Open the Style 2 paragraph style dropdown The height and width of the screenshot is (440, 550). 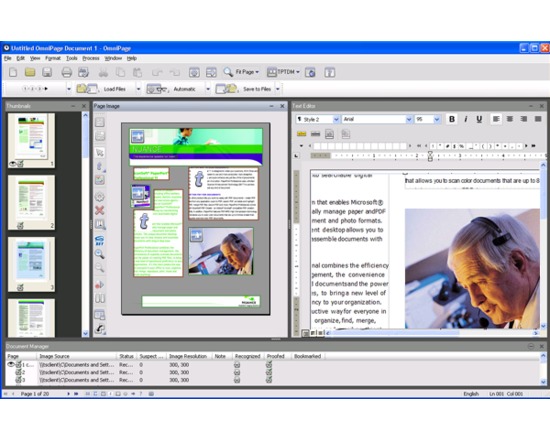(336, 119)
